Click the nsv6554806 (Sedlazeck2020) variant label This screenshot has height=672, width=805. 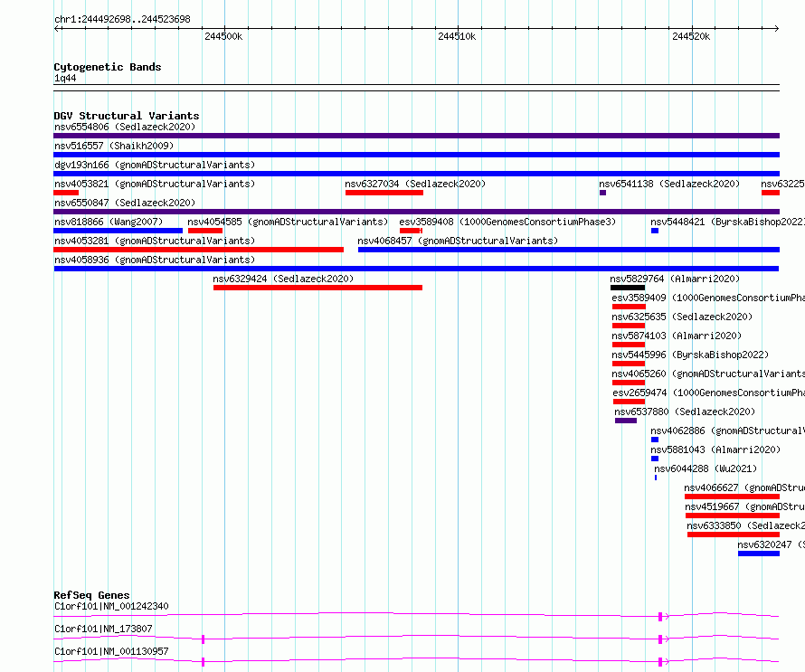coord(125,127)
